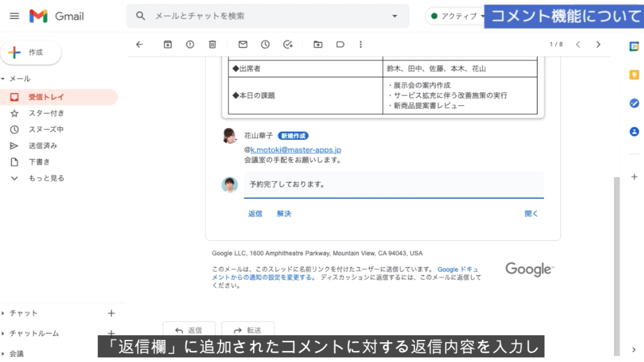Open the Google ドキュメント notification settings link
Viewport: 644px width, 362px height.
[x=345, y=273]
